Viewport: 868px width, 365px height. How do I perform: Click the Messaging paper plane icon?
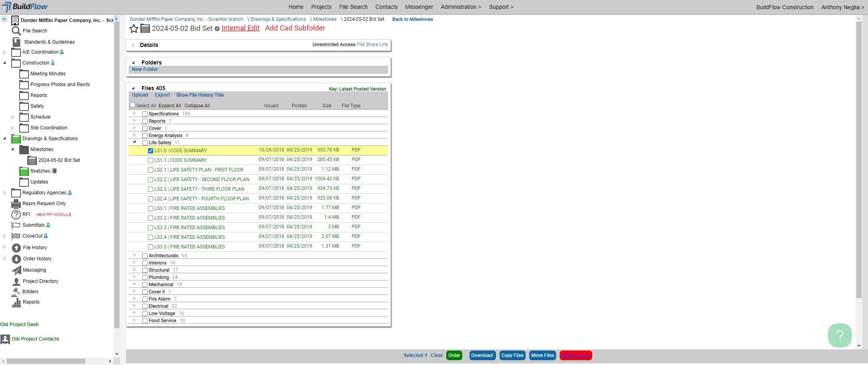[16, 270]
